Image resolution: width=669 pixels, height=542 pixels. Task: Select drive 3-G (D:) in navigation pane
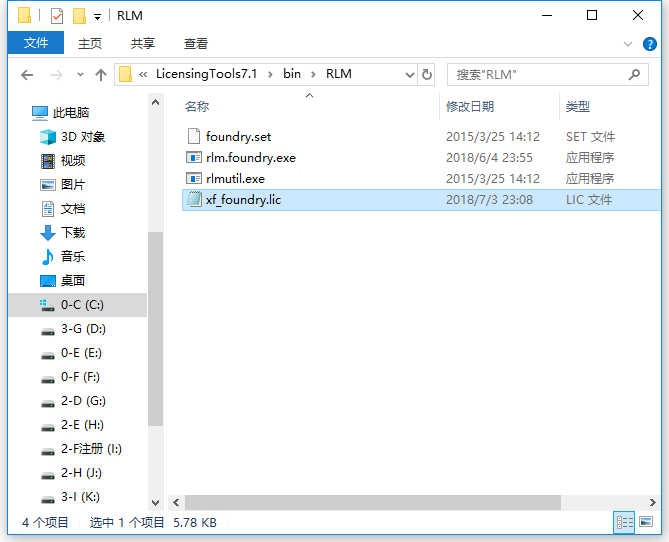83,329
